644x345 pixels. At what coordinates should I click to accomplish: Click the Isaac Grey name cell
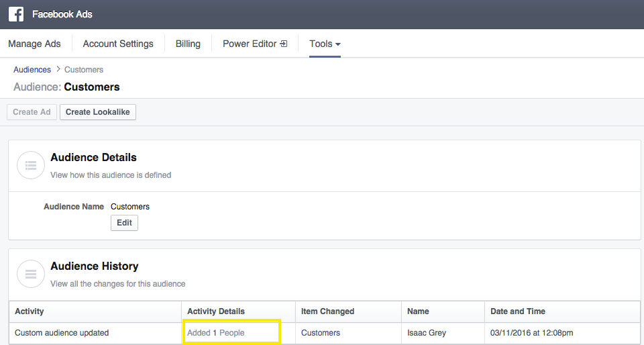(x=443, y=333)
